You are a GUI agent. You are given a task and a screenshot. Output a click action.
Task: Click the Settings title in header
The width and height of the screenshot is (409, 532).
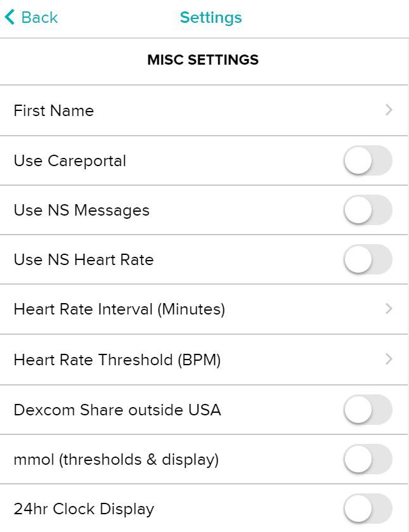(x=211, y=18)
